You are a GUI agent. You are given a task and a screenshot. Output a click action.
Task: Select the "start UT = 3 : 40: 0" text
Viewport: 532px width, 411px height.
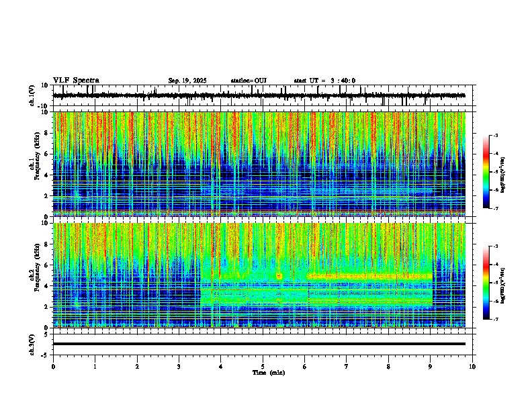click(x=324, y=81)
